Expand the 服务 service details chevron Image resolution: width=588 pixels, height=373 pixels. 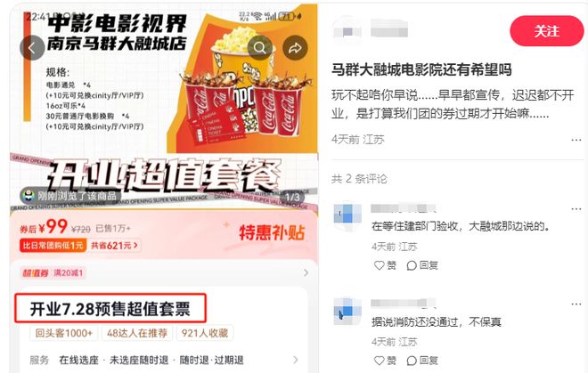[x=296, y=360]
